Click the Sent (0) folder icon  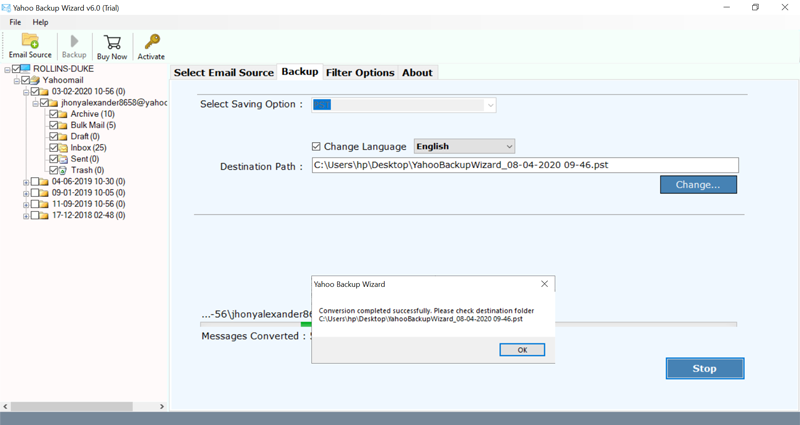[x=63, y=159]
